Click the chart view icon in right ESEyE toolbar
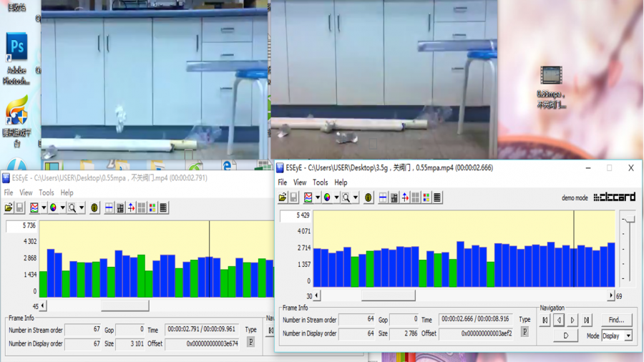The width and height of the screenshot is (644, 362). [x=308, y=197]
